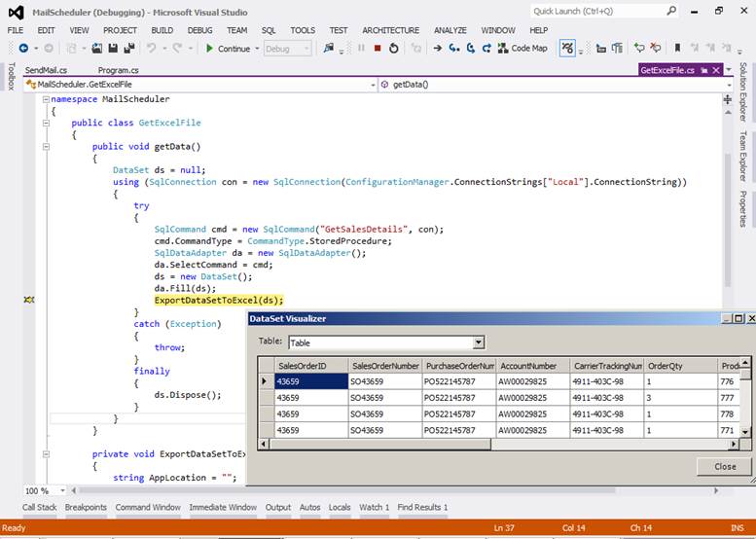Viewport: 756px width, 539px height.
Task: Open the Immediate Window panel tab
Action: click(223, 507)
